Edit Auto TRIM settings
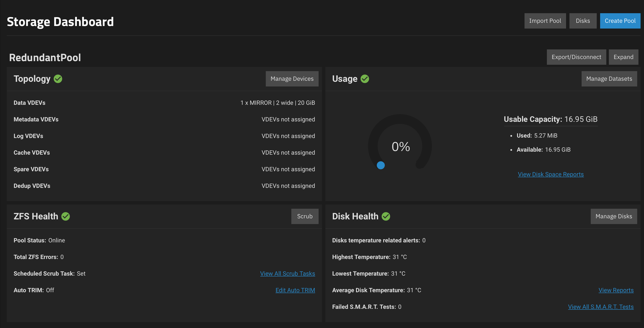The image size is (644, 328). [x=295, y=290]
